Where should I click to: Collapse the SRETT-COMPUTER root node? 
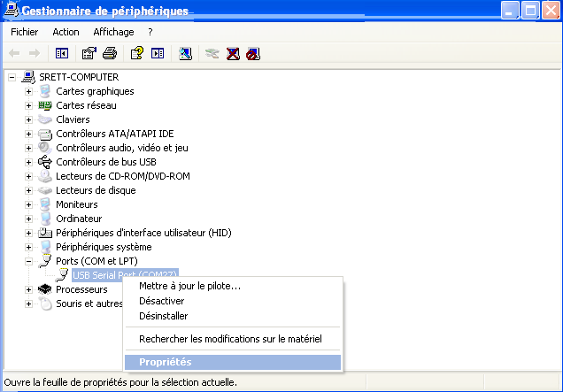(12, 77)
